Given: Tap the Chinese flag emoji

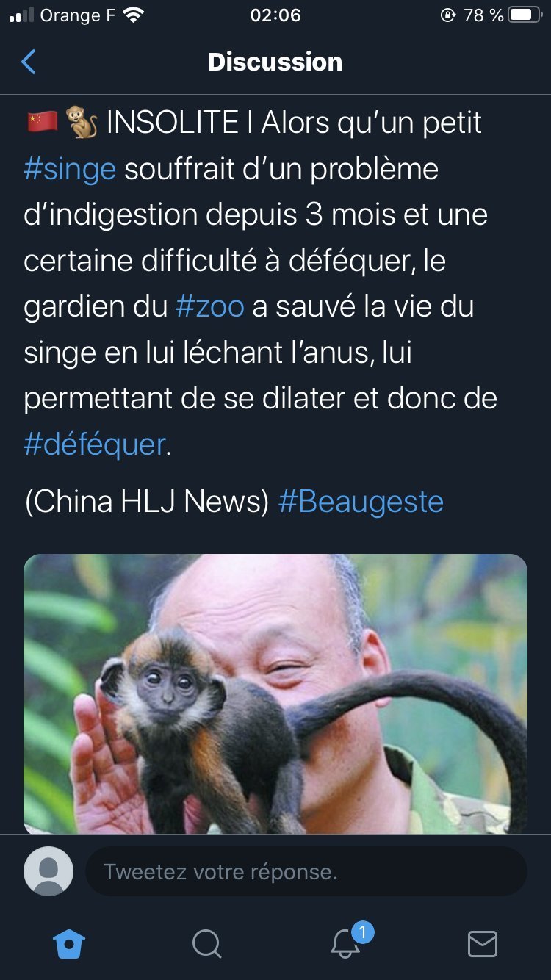Looking at the screenshot, I should pos(42,122).
